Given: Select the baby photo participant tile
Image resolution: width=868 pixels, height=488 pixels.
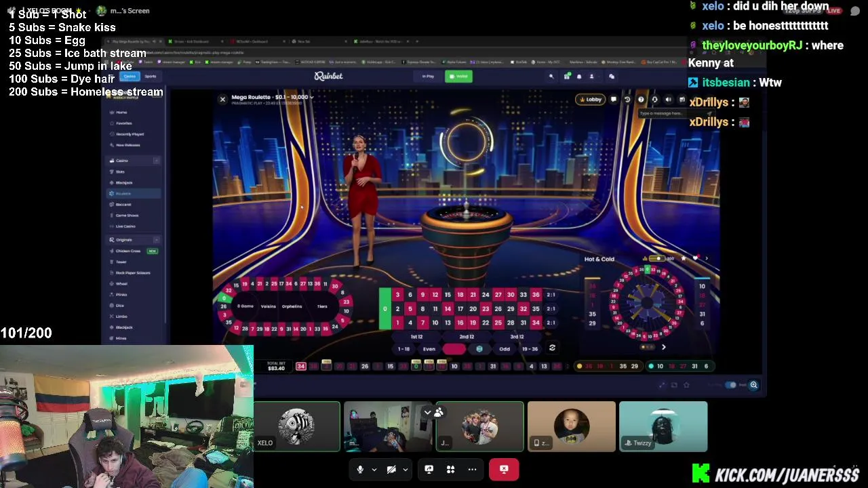Looking at the screenshot, I should pyautogui.click(x=572, y=426).
